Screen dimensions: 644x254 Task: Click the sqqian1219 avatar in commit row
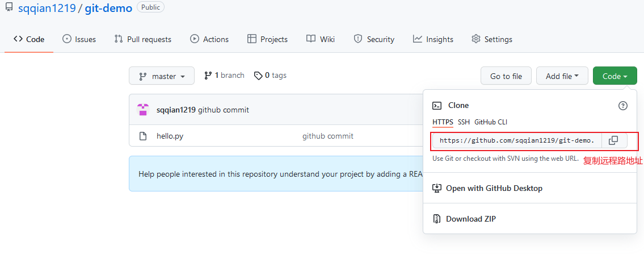[143, 110]
